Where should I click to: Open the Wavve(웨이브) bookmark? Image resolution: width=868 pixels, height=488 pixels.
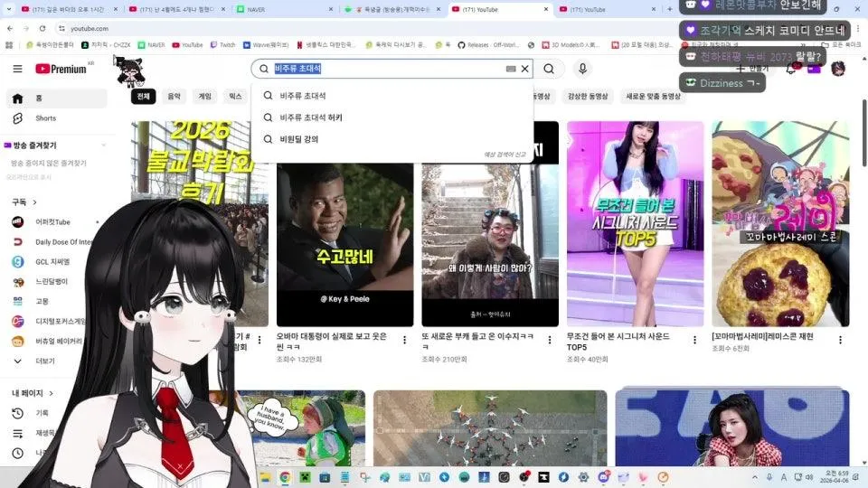[x=266, y=45]
